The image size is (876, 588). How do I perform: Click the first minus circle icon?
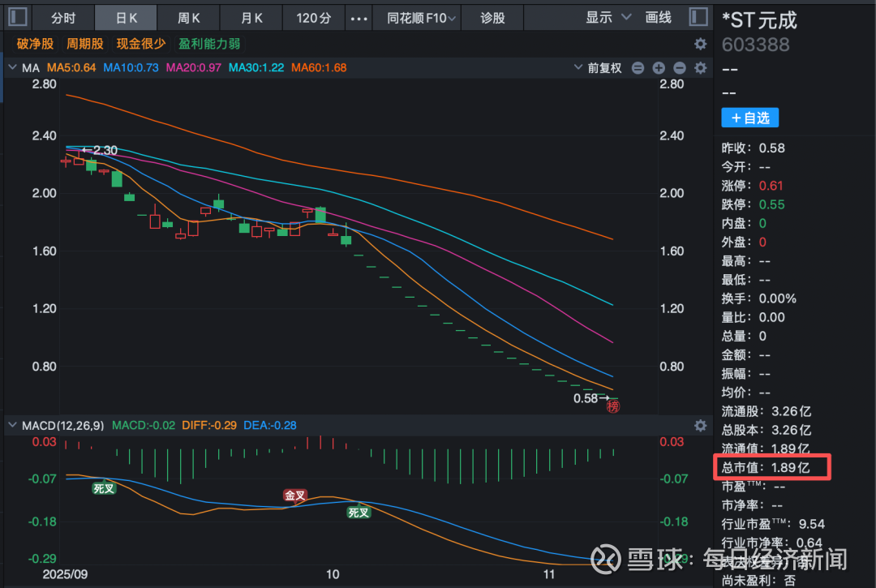tap(638, 68)
